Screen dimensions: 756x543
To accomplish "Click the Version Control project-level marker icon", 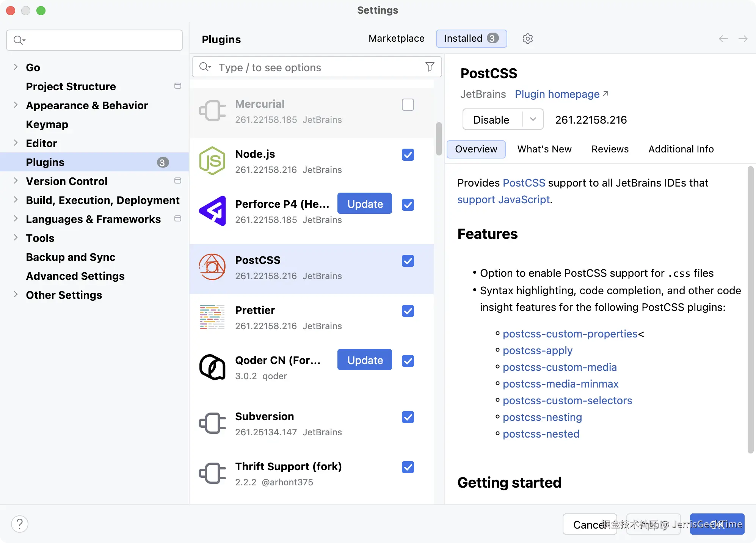I will coord(178,180).
